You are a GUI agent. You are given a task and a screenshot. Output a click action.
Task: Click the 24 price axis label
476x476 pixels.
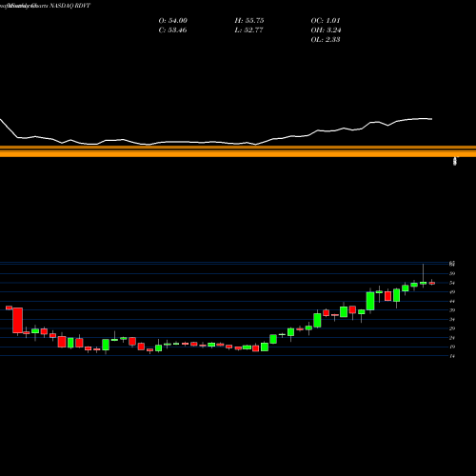[452, 338]
